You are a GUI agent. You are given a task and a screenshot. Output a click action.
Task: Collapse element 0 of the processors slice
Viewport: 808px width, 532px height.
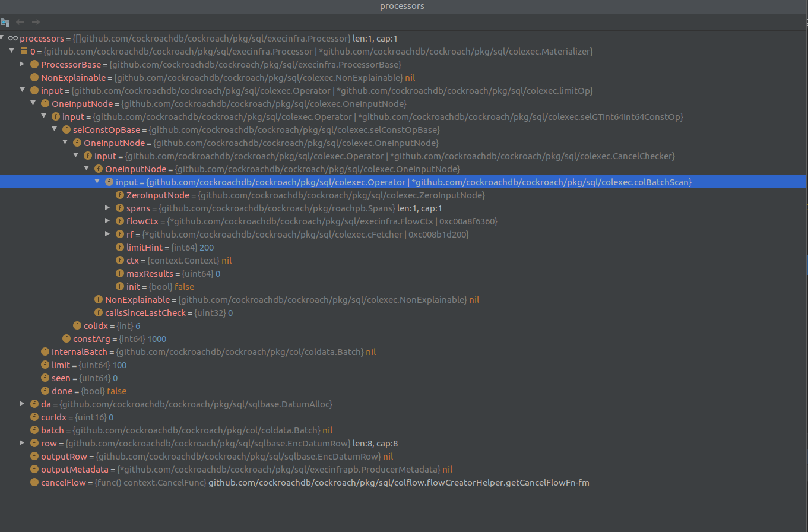[12, 51]
